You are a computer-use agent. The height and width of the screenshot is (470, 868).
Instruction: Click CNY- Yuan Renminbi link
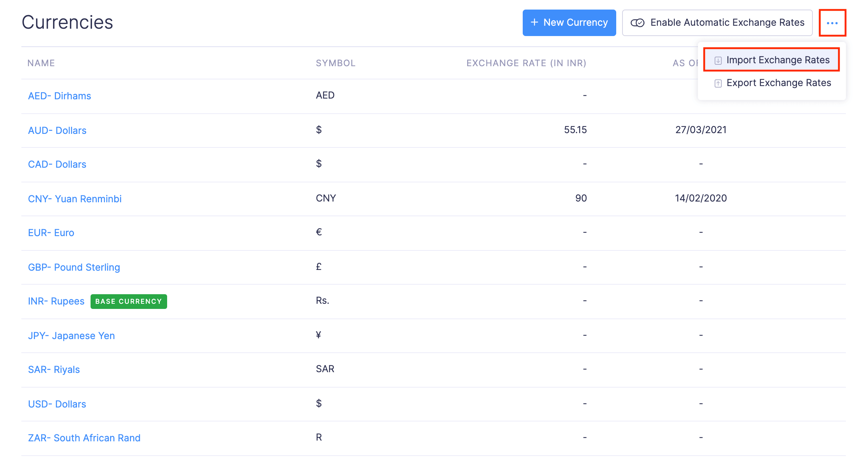tap(75, 199)
